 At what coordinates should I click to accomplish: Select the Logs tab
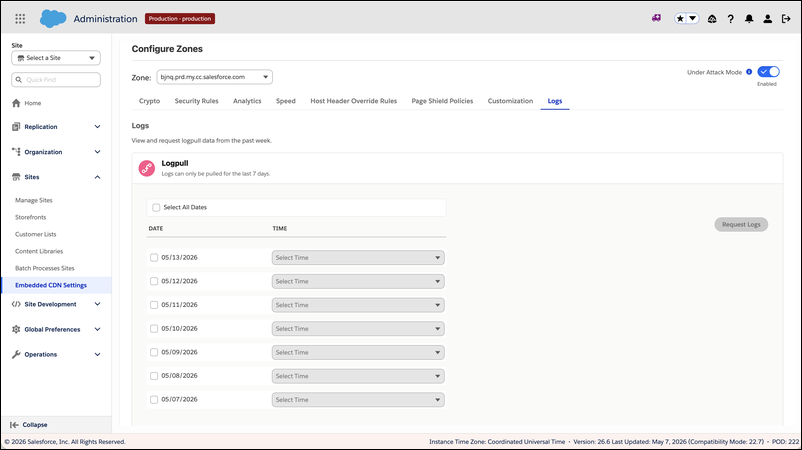pos(554,101)
